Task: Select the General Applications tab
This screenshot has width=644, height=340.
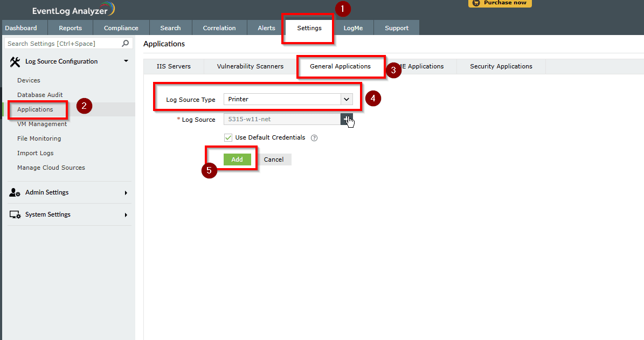Action: [x=340, y=66]
